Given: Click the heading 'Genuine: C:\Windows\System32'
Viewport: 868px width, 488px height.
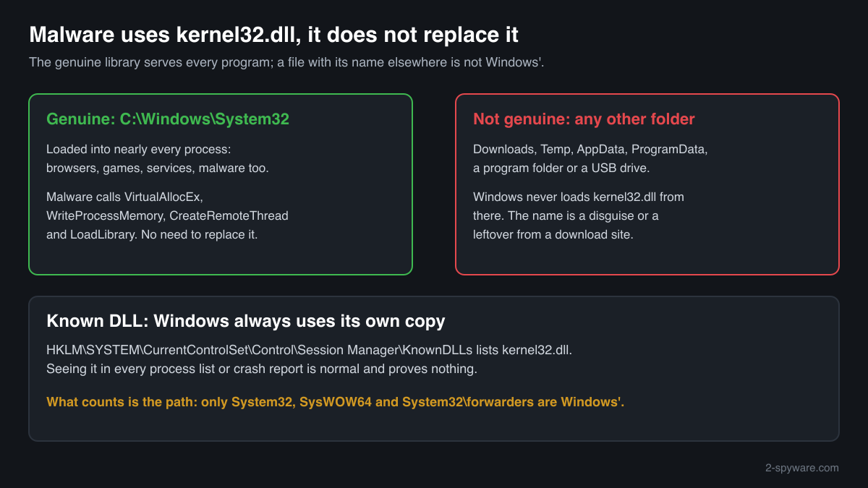Looking at the screenshot, I should point(168,119).
